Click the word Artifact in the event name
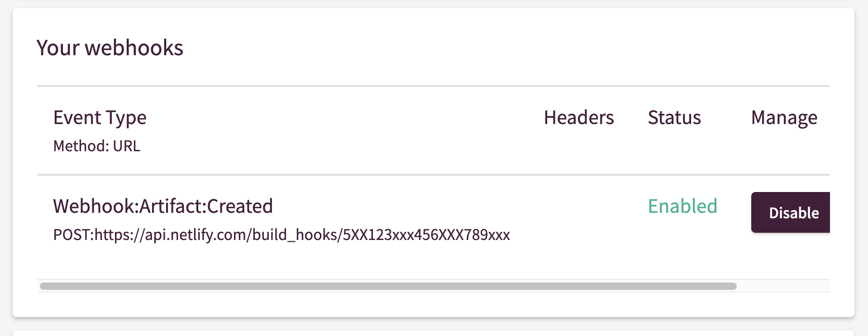The image size is (868, 336). click(171, 206)
